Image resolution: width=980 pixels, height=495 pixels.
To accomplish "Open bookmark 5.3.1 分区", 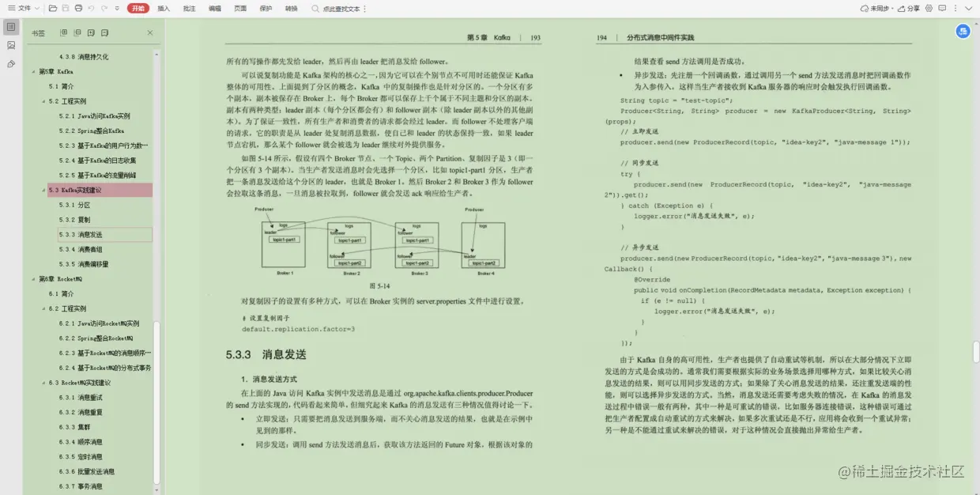I will 74,205.
